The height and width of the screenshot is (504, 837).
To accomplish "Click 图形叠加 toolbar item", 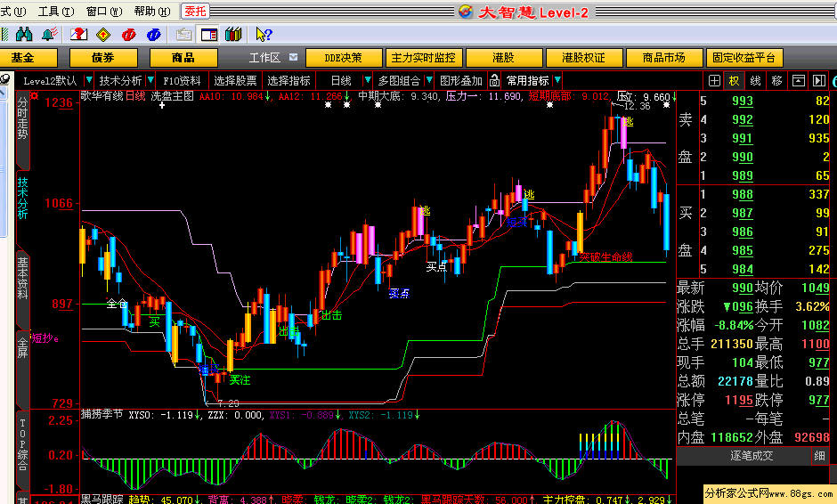I will (461, 81).
